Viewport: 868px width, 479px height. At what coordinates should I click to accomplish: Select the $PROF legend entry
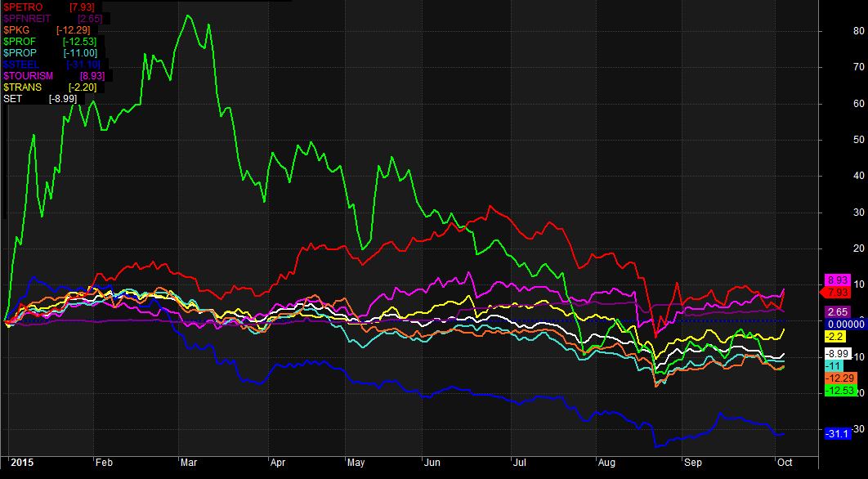tap(21, 42)
